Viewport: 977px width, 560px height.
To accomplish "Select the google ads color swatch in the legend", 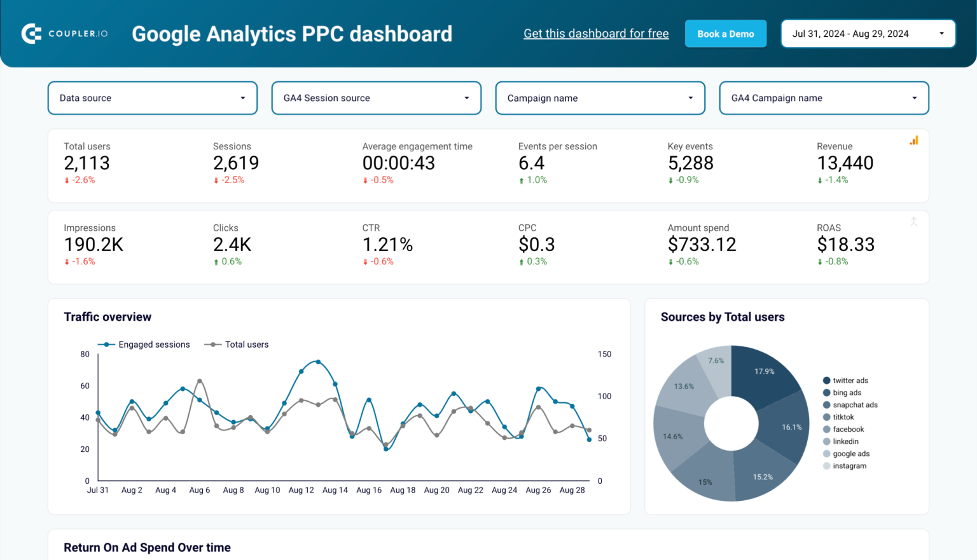I will [x=827, y=453].
